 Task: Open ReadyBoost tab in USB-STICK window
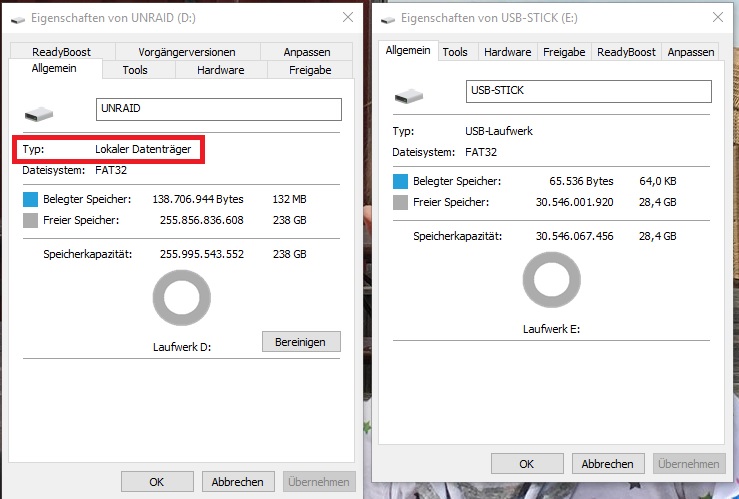tap(626, 52)
